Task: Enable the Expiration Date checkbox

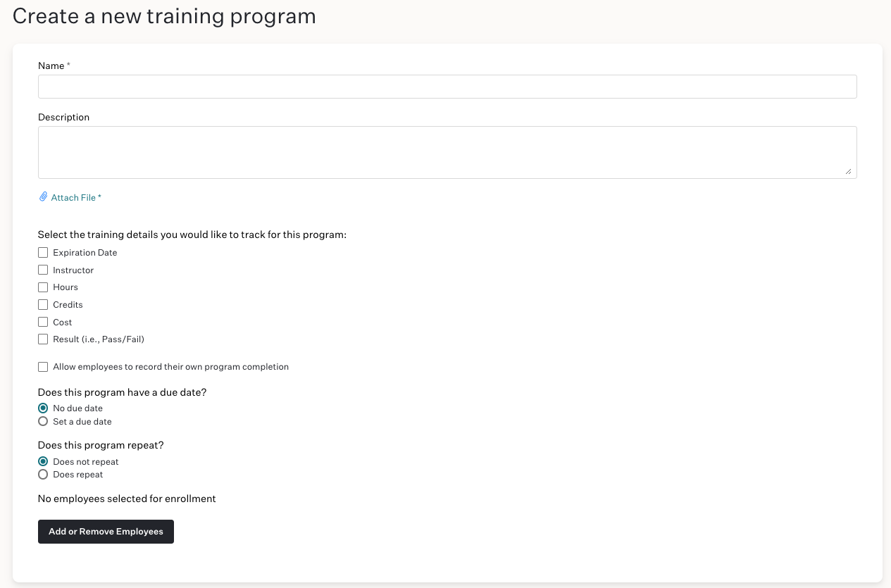Action: click(x=43, y=252)
